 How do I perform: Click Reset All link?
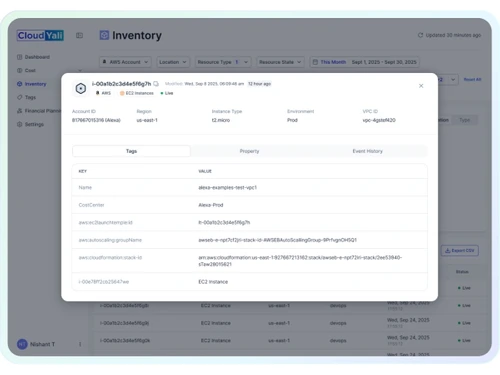[472, 80]
